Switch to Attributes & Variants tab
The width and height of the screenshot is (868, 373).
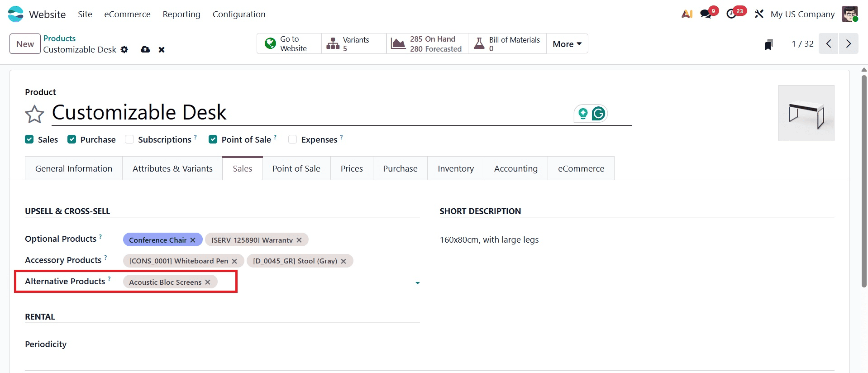(172, 168)
